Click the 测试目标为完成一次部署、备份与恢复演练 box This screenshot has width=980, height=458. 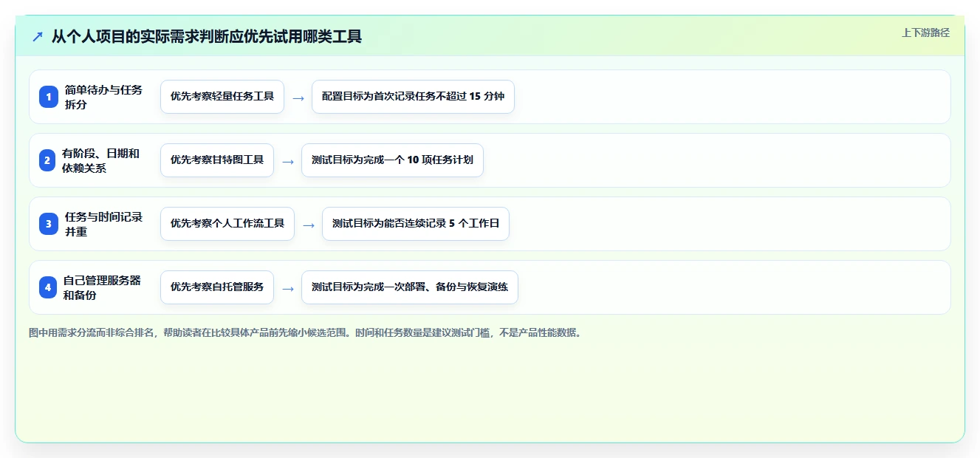coord(410,287)
